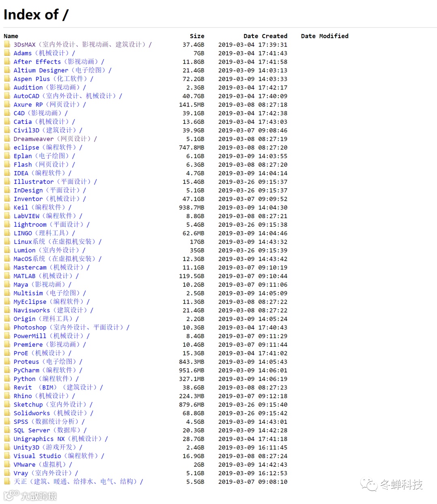The image size is (437, 504).
Task: Go to InDesign (平面设计) directory
Action: [x=50, y=190]
